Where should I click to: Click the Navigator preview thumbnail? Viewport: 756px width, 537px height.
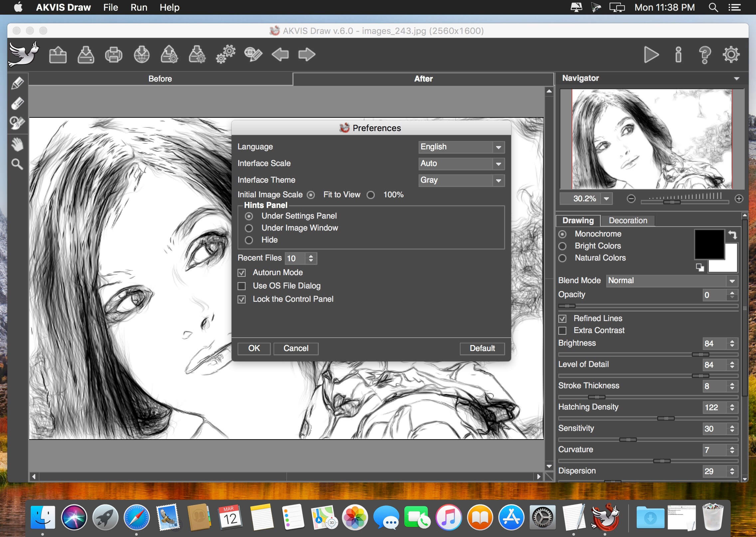click(x=652, y=139)
